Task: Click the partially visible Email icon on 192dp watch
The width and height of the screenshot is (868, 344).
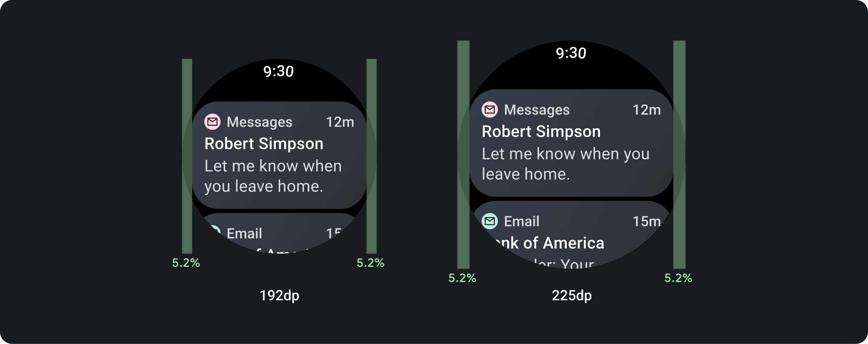Action: tap(215, 230)
